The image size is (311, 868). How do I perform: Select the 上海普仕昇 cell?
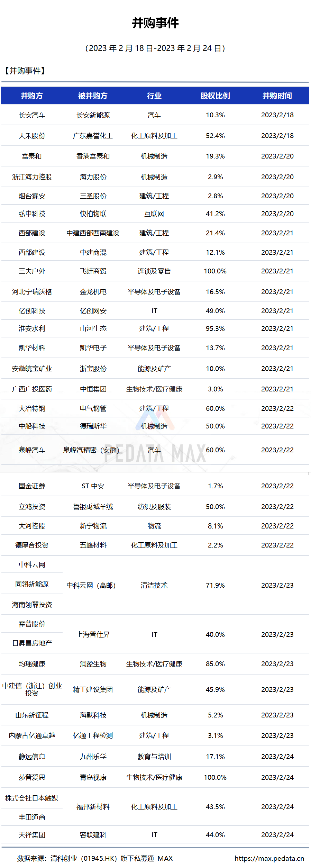[x=93, y=635]
